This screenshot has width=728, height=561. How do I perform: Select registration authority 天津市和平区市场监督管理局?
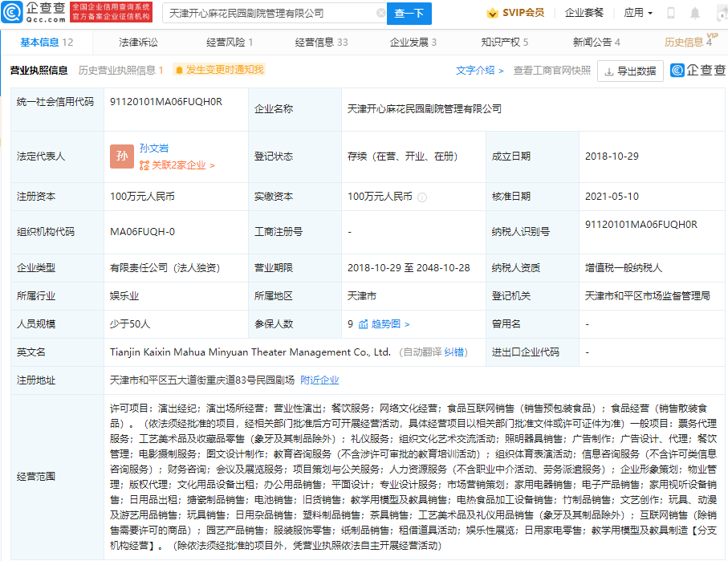pos(647,296)
